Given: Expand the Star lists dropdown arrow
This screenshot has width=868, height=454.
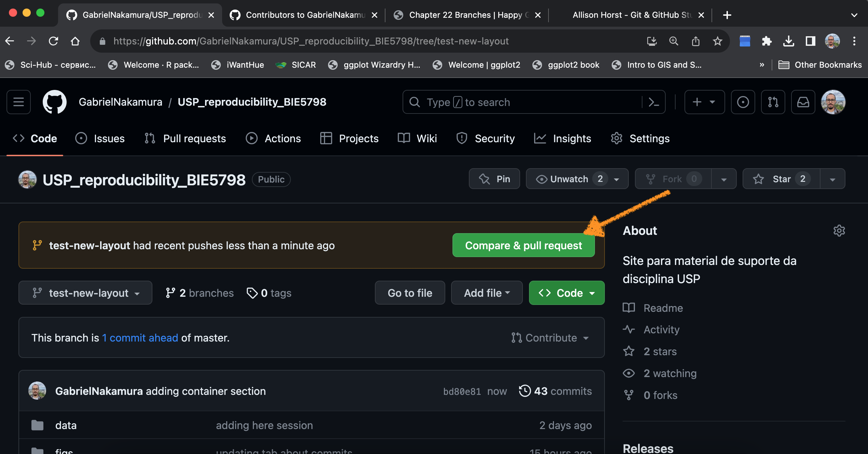Looking at the screenshot, I should (x=832, y=178).
